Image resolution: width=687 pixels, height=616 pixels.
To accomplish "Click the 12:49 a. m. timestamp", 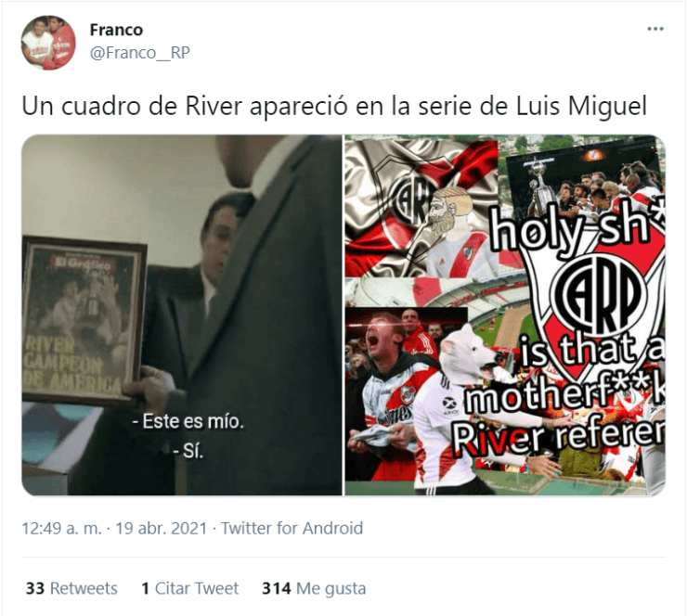I will click(x=62, y=528).
